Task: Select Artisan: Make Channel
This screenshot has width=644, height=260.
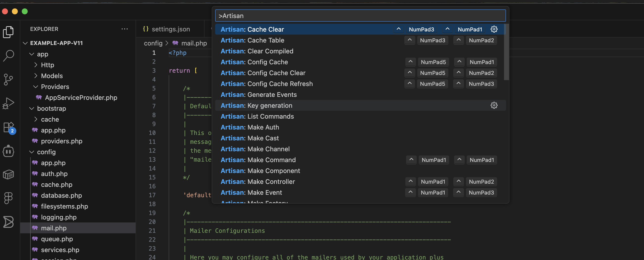Action: tap(360, 149)
